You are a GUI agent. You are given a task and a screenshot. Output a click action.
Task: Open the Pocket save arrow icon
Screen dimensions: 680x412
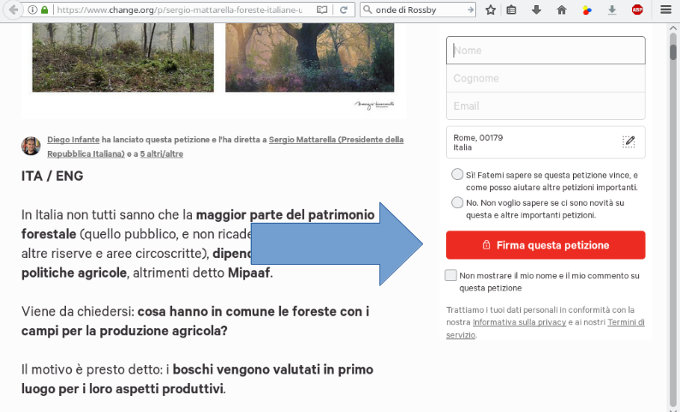[x=536, y=10]
